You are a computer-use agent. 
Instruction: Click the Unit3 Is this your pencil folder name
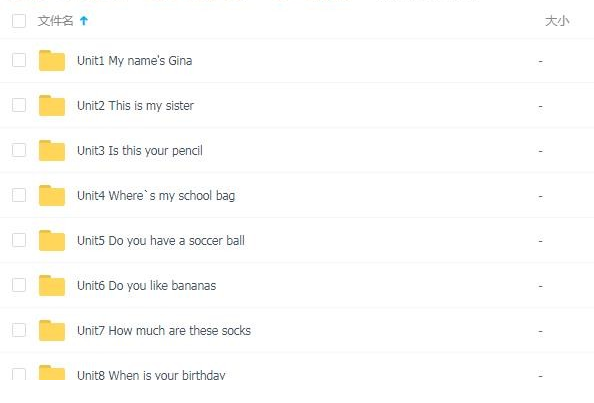click(140, 151)
